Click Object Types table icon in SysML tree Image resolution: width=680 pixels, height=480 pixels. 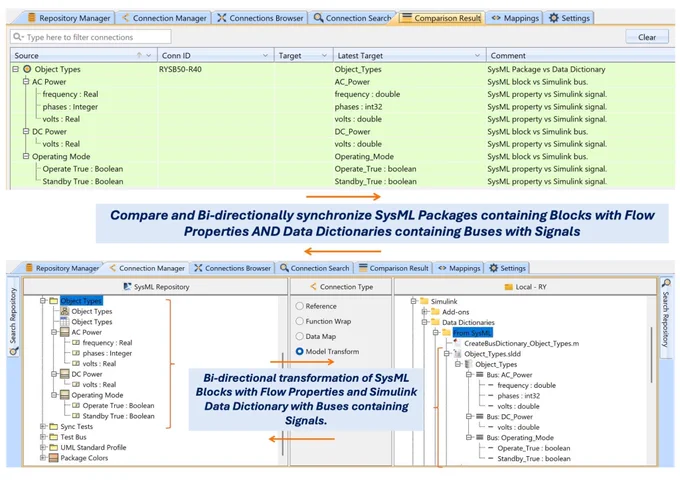click(65, 321)
